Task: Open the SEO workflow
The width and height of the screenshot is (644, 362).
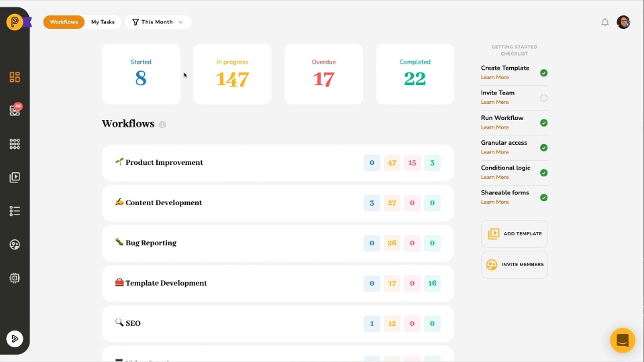Action: (x=278, y=323)
